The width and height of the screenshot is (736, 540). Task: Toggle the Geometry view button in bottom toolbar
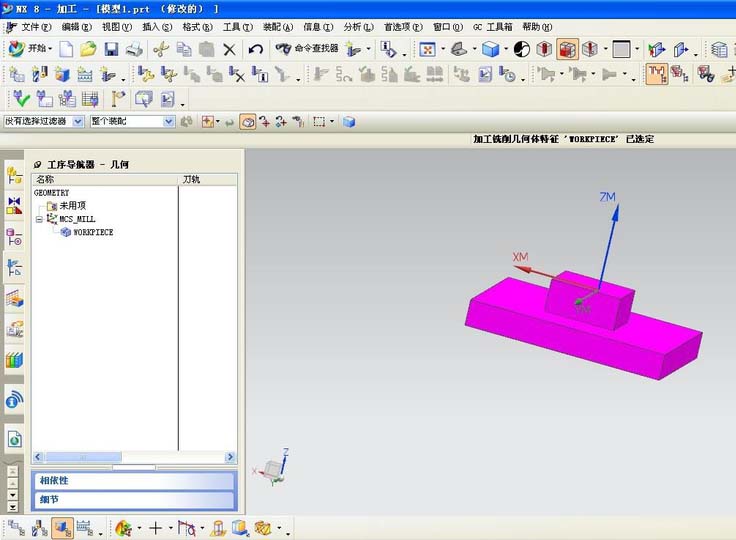[62, 528]
